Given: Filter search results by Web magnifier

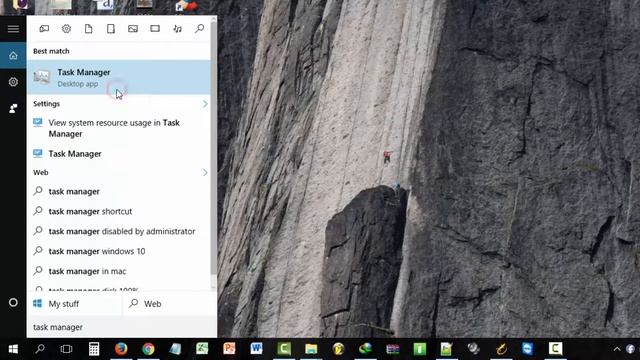Looking at the screenshot, I should tap(200, 28).
